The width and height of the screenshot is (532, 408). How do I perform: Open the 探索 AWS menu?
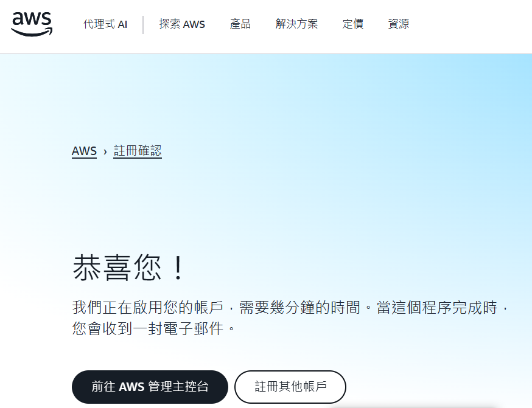pos(182,24)
